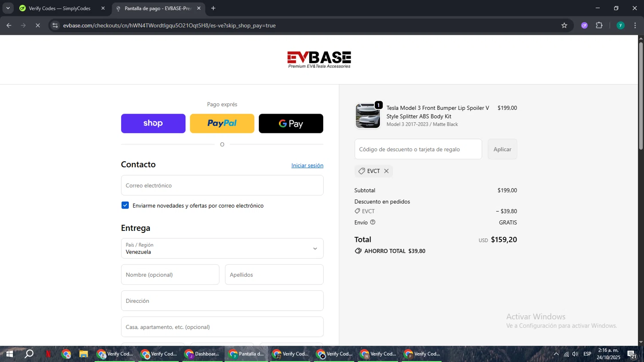Click the taskbar clock and date
The image size is (644, 362).
[608, 354]
